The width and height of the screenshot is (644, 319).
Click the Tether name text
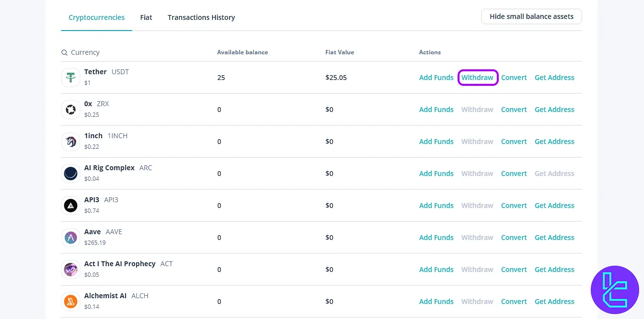(x=95, y=72)
